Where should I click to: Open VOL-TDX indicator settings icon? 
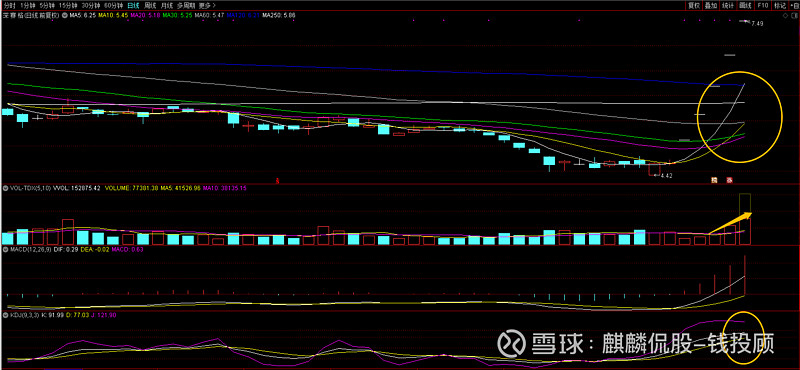(x=5, y=188)
